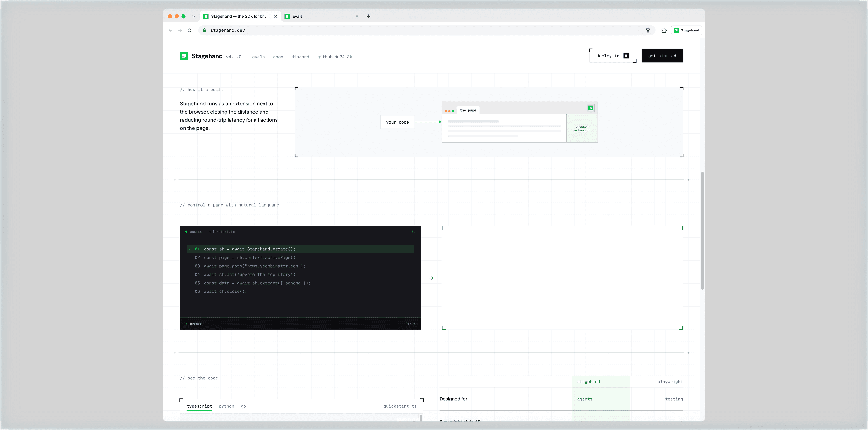This screenshot has width=868, height=430.
Task: Click the page vertical scrollbar thumb
Action: click(x=702, y=231)
